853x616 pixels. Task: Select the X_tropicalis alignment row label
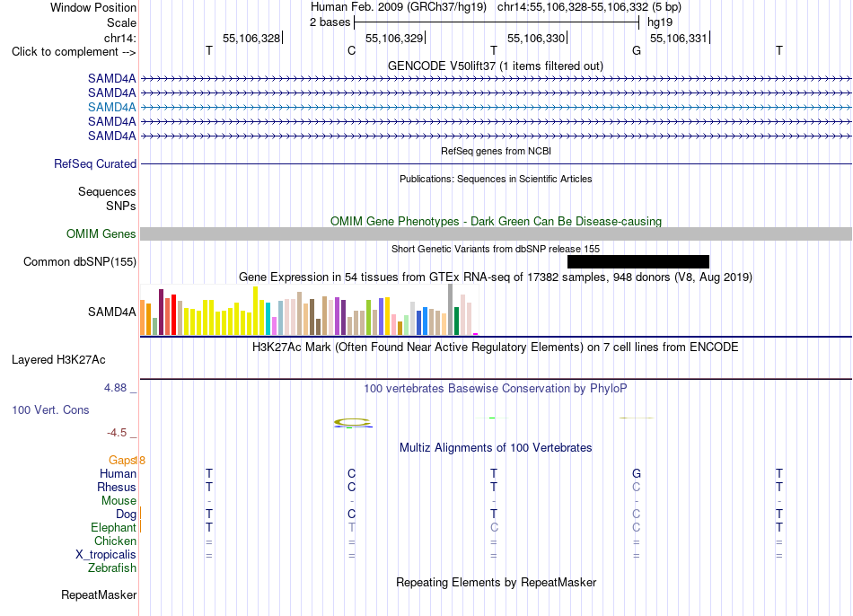click(106, 555)
